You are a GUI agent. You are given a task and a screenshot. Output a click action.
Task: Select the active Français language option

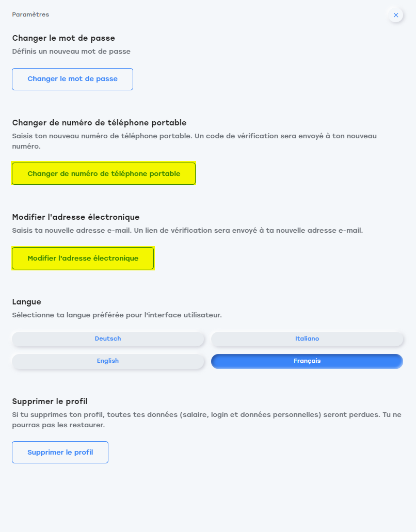click(x=307, y=361)
